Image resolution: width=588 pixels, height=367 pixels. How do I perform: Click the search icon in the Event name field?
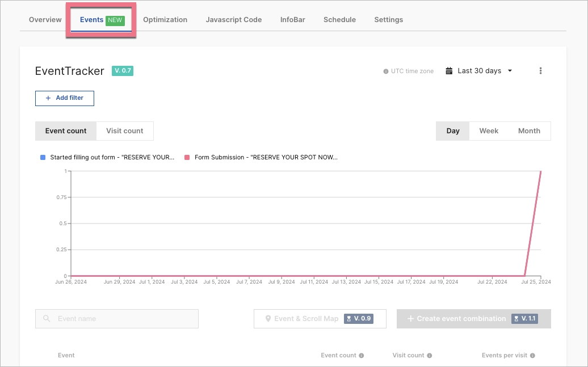click(x=46, y=319)
